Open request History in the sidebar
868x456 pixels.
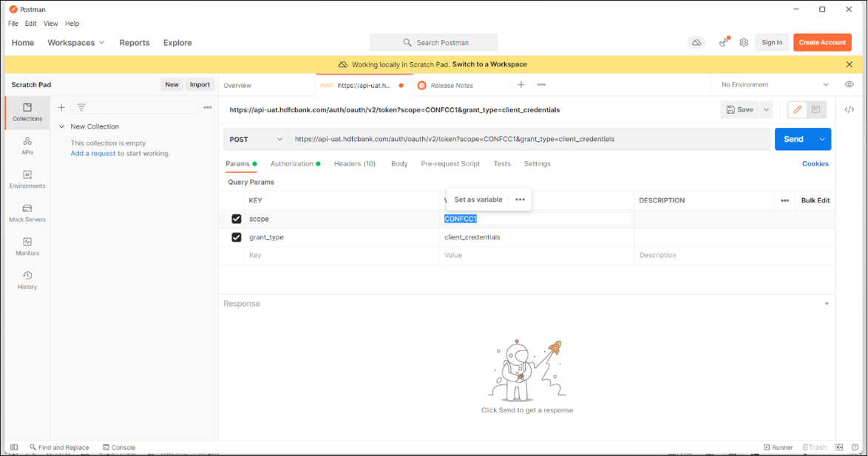[x=27, y=280]
